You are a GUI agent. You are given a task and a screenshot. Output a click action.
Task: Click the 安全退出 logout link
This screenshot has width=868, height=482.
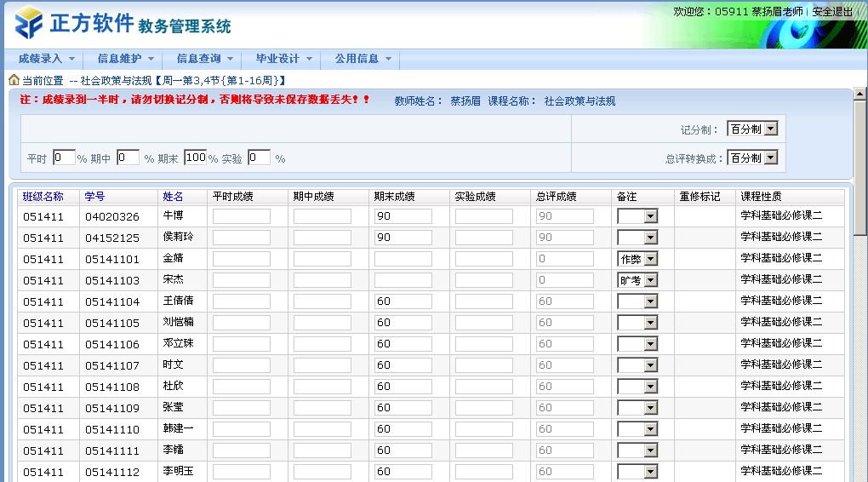point(832,12)
